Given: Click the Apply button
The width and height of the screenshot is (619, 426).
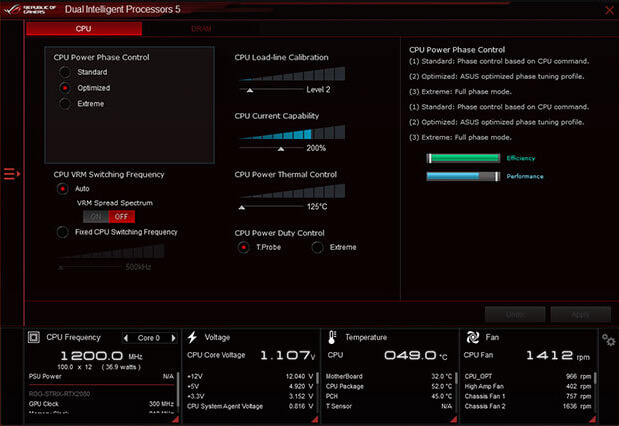Looking at the screenshot, I should (x=580, y=314).
